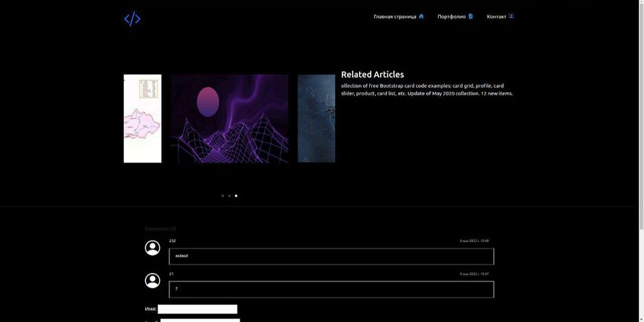
Task: Open the Портфолио menu link
Action: 451,17
